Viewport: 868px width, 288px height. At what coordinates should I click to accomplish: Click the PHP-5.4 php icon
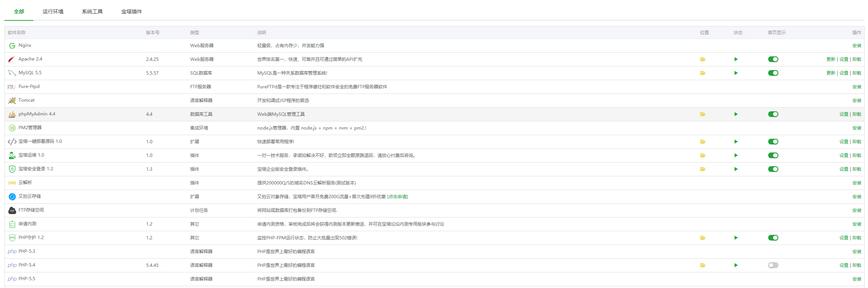[x=12, y=265]
